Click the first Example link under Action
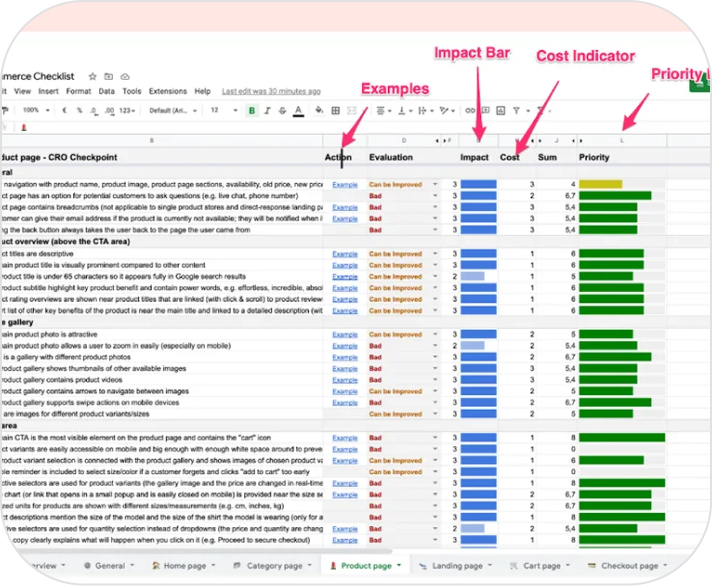This screenshot has height=586, width=712. pyautogui.click(x=345, y=185)
